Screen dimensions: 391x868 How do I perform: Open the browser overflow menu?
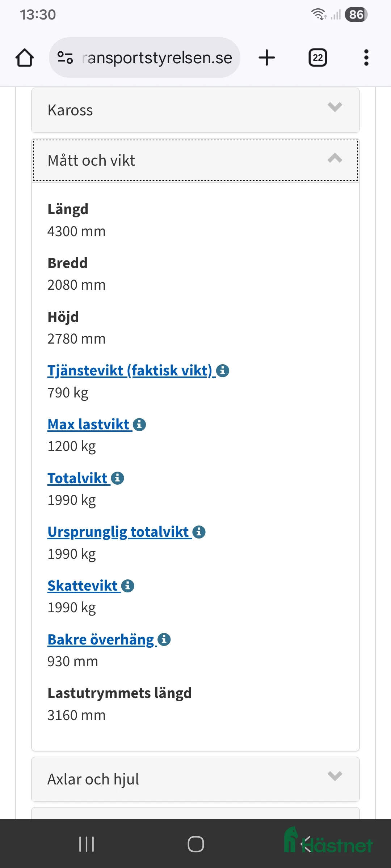(x=366, y=57)
